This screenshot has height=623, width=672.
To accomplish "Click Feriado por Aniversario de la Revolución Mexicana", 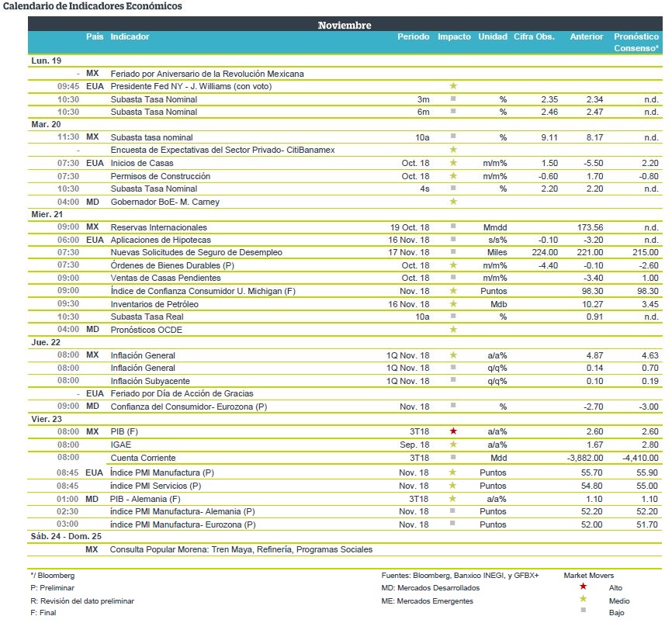I will tap(207, 74).
